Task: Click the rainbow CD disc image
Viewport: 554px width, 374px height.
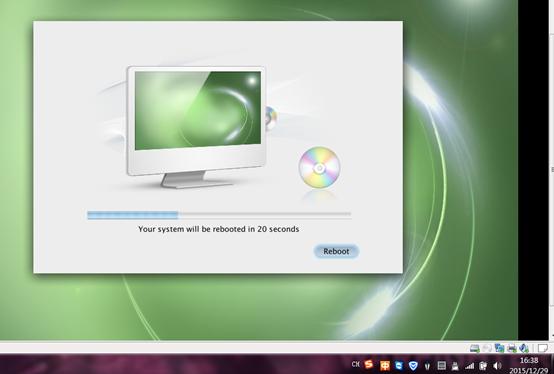Action: tap(319, 167)
